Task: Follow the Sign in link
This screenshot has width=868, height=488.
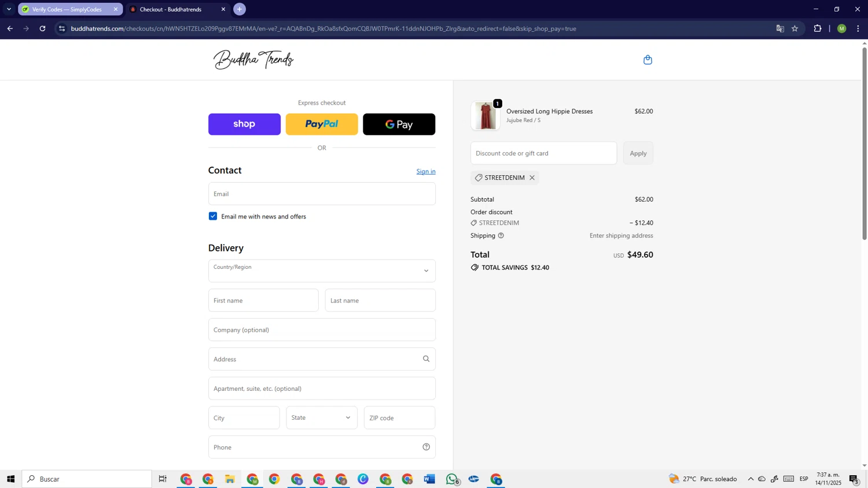Action: (426, 171)
